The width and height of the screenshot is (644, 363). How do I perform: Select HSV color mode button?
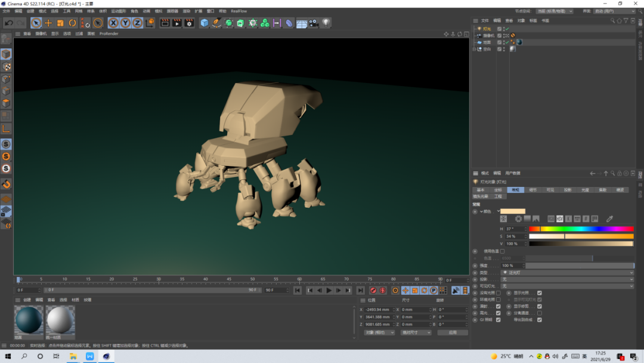[x=559, y=219]
